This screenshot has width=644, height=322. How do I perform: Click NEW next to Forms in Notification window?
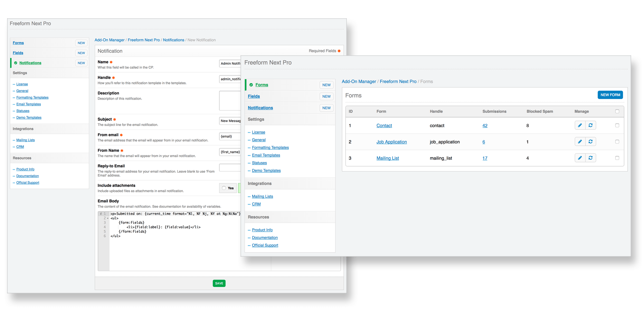(x=81, y=43)
